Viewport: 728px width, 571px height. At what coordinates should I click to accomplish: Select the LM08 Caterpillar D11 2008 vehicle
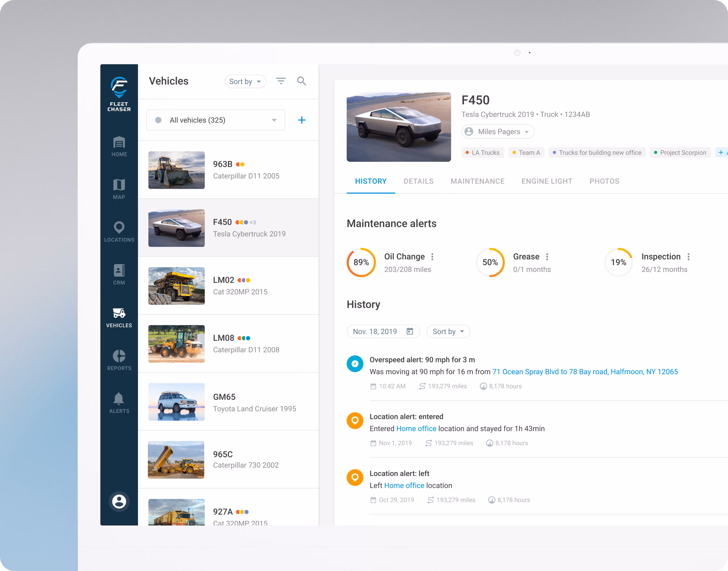point(228,344)
